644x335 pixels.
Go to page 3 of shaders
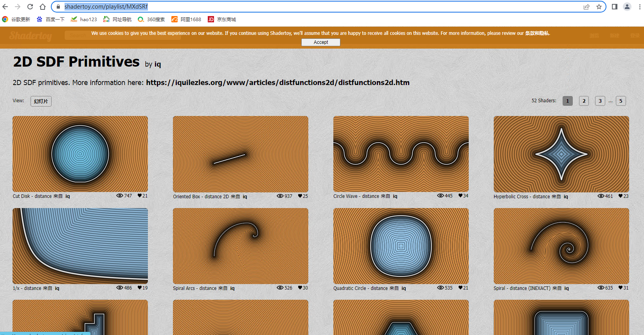(600, 101)
